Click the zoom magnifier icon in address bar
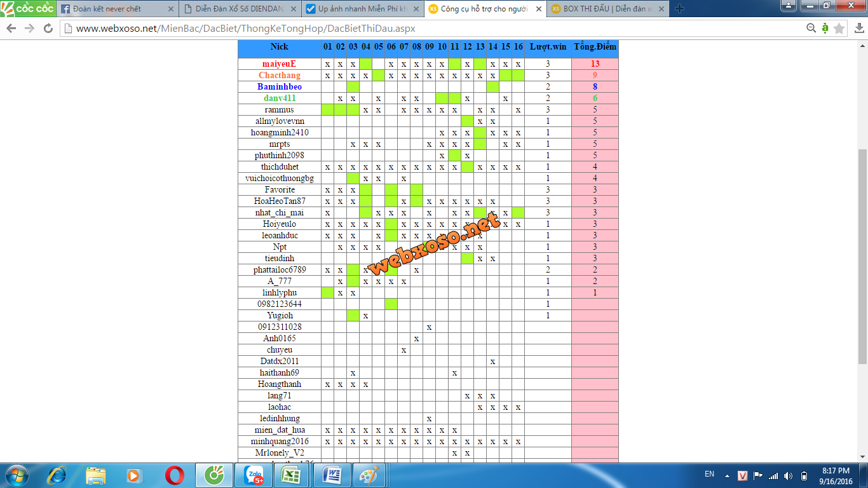 pyautogui.click(x=811, y=28)
